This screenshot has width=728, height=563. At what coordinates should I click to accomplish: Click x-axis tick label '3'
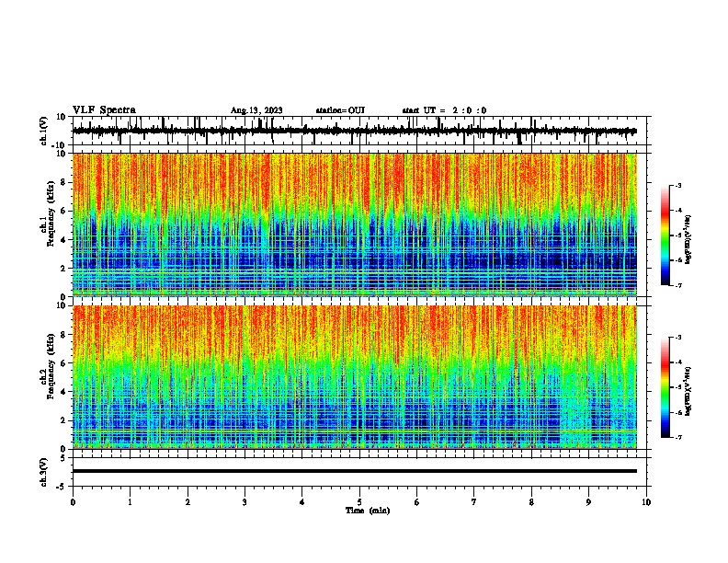point(245,502)
